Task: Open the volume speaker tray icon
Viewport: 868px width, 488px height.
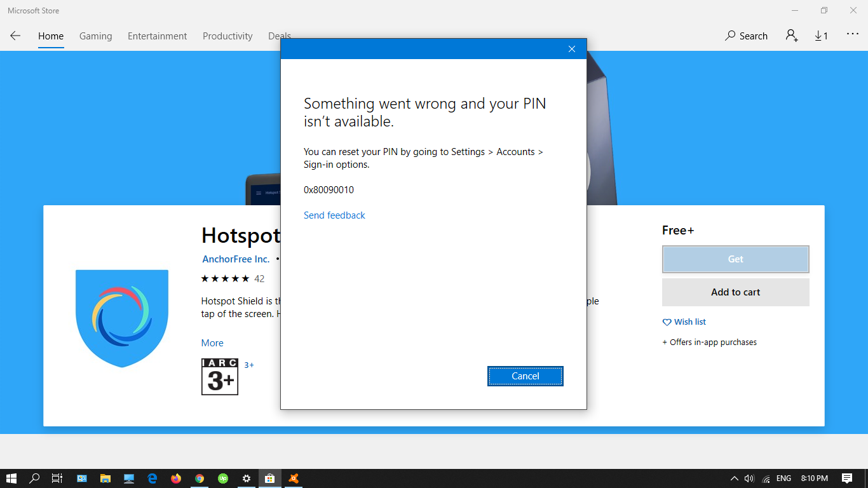Action: pos(749,478)
